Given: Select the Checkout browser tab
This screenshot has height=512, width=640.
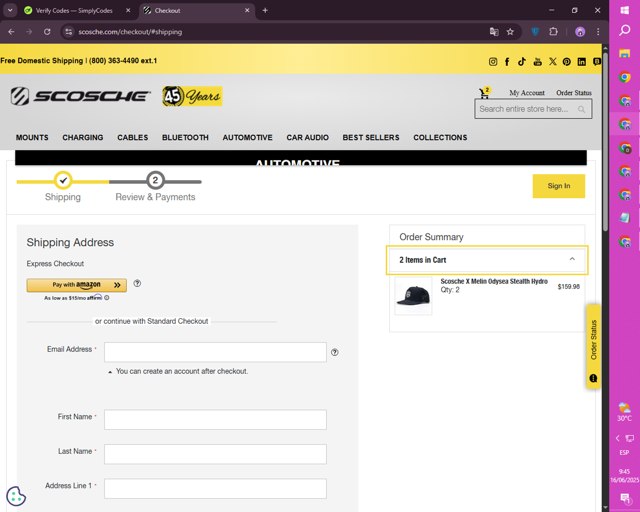Looking at the screenshot, I should [196, 11].
